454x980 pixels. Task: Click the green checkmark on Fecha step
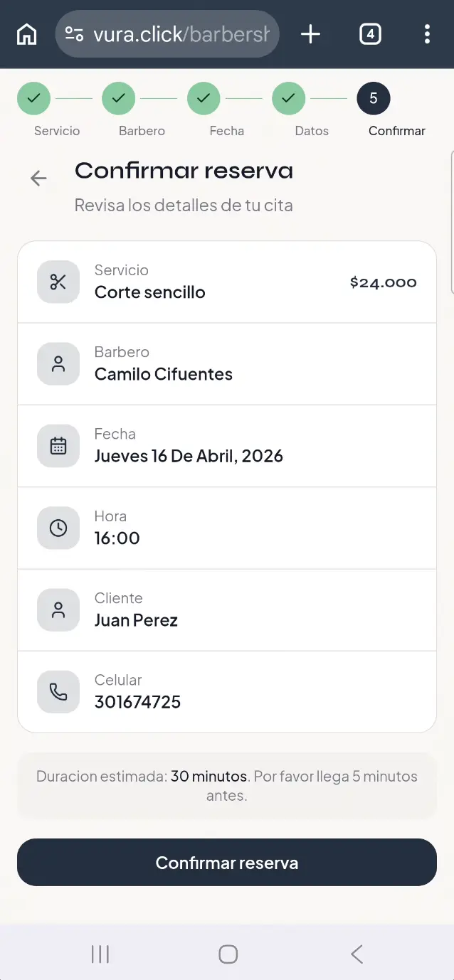click(x=204, y=98)
